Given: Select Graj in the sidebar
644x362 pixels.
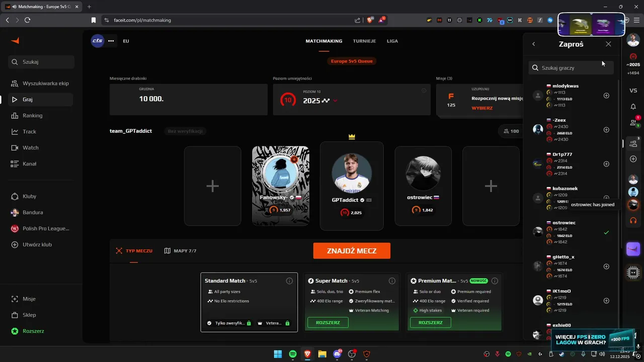Looking at the screenshot, I should coord(40,100).
